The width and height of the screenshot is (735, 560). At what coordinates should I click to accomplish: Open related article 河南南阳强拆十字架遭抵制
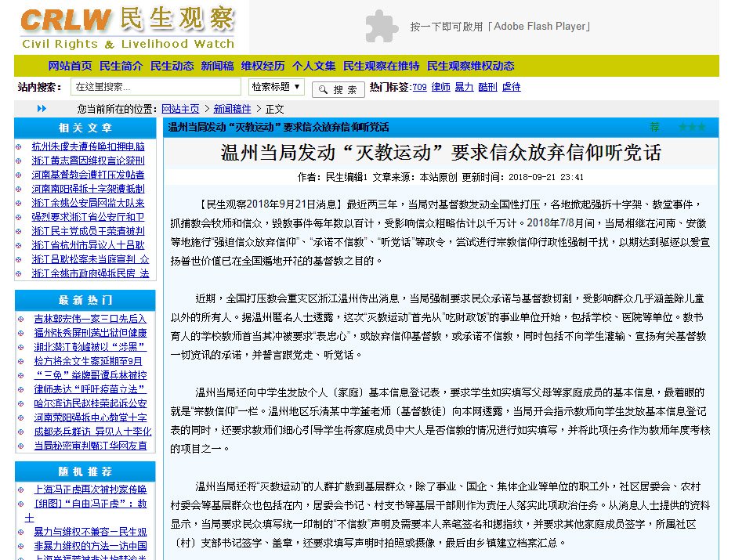click(88, 189)
